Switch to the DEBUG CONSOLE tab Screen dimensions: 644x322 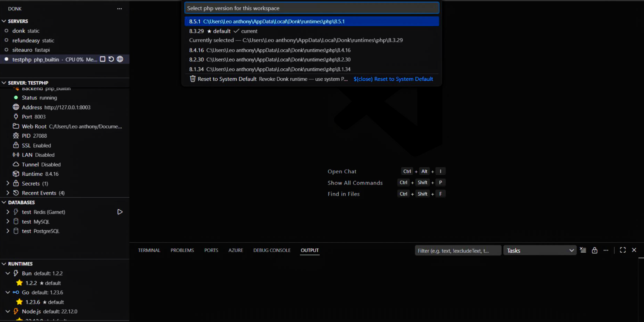(x=272, y=250)
